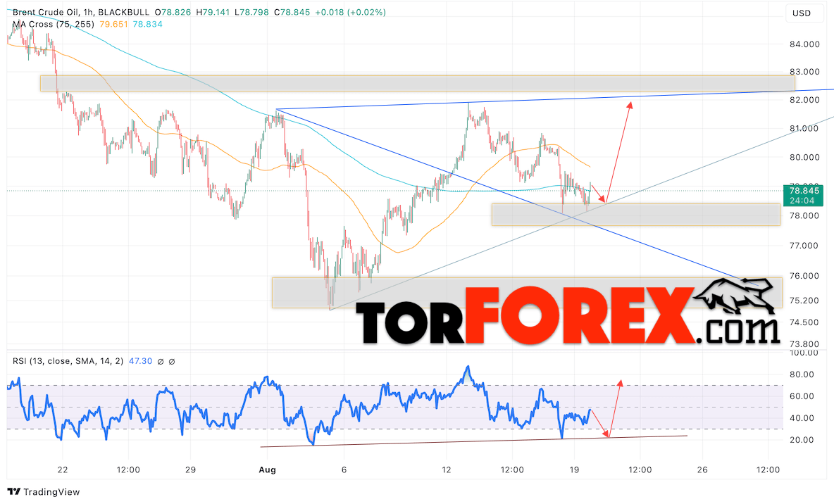Click the 76.000 price axis label
The image size is (834, 504).
click(804, 276)
